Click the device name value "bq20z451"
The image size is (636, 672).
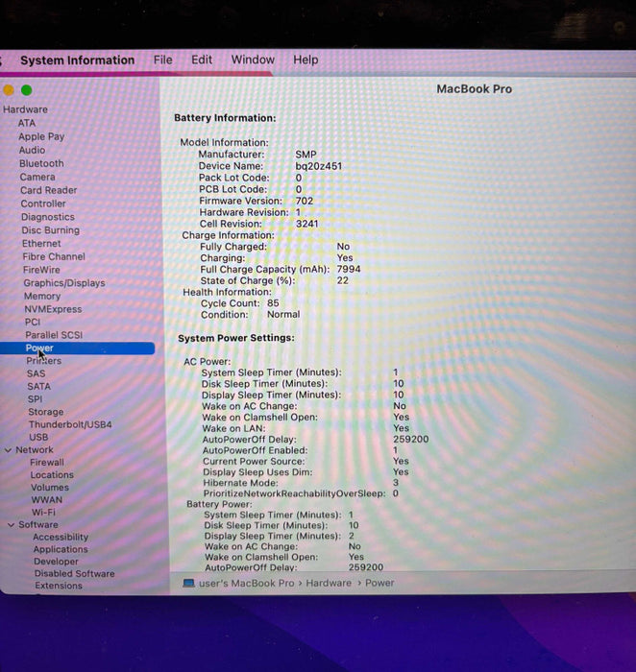(318, 166)
